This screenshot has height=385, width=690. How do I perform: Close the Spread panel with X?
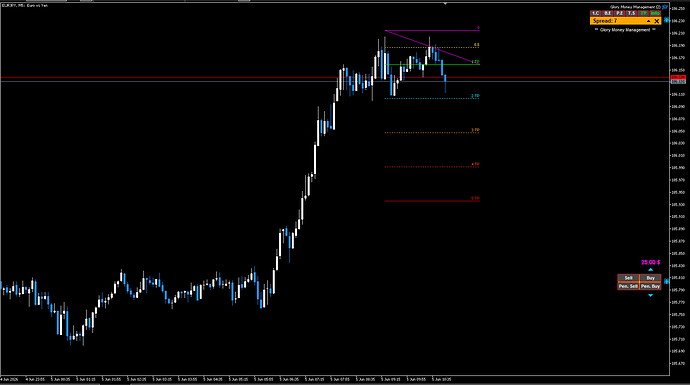pos(657,21)
